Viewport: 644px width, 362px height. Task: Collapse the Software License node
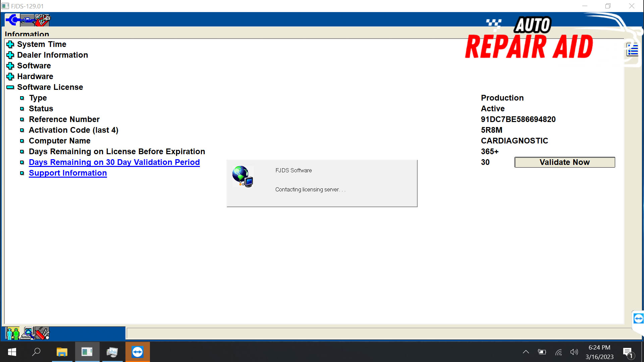[10, 87]
